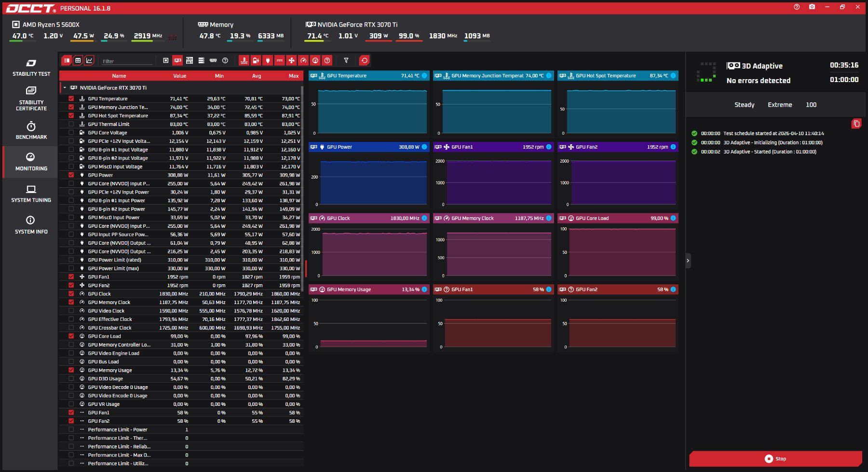Open info for the GPU Core Load graph
The image size is (868, 472).
pyautogui.click(x=673, y=218)
